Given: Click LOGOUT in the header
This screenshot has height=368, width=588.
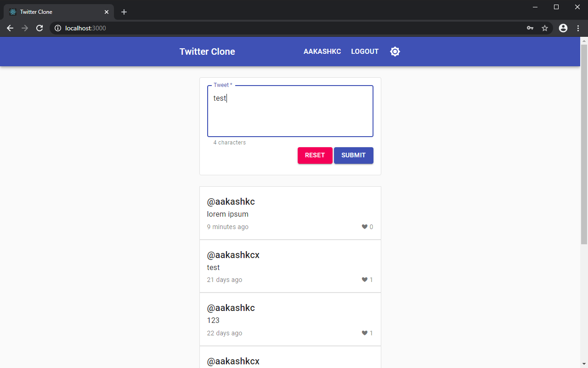Looking at the screenshot, I should 365,52.
